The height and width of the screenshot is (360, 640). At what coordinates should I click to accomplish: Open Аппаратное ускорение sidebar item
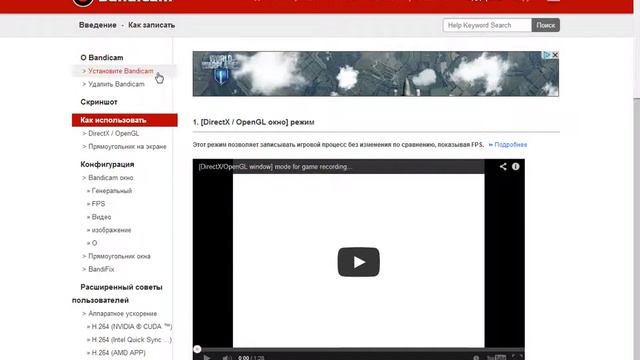pos(122,313)
